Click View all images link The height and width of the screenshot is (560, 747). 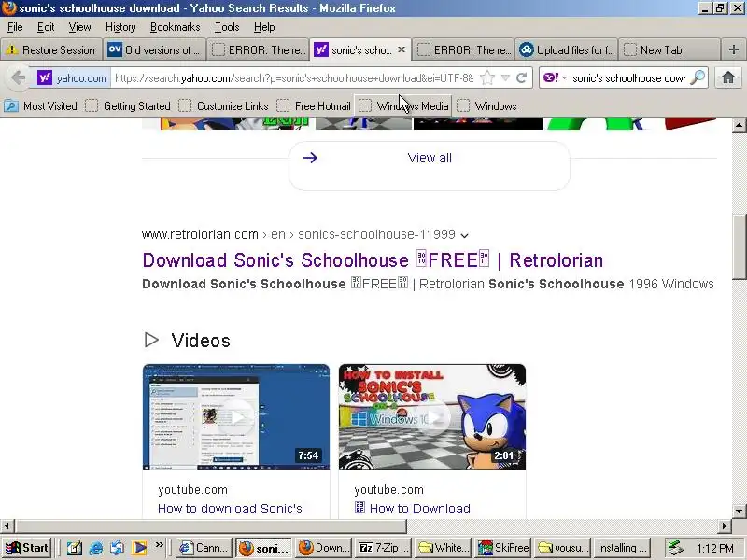pos(430,158)
